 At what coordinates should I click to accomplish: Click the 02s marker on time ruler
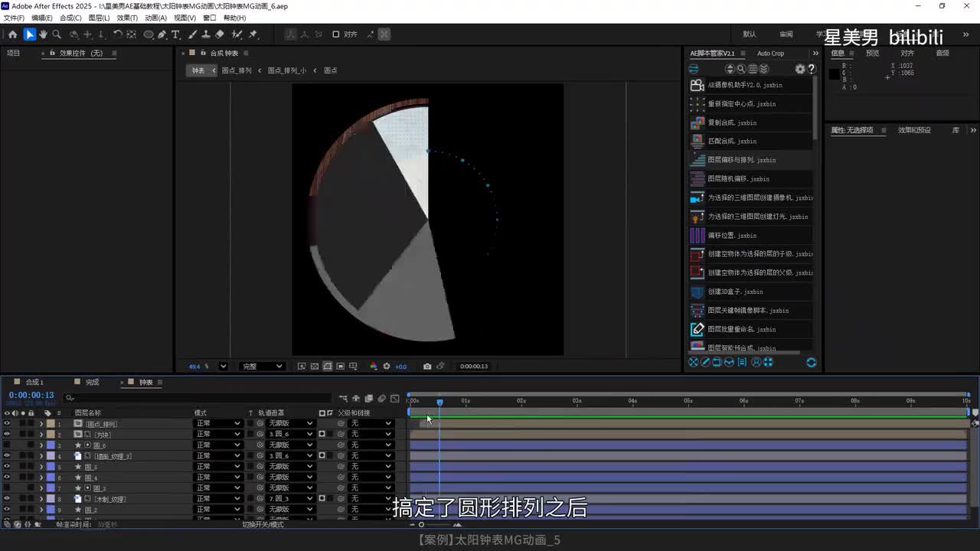point(521,401)
